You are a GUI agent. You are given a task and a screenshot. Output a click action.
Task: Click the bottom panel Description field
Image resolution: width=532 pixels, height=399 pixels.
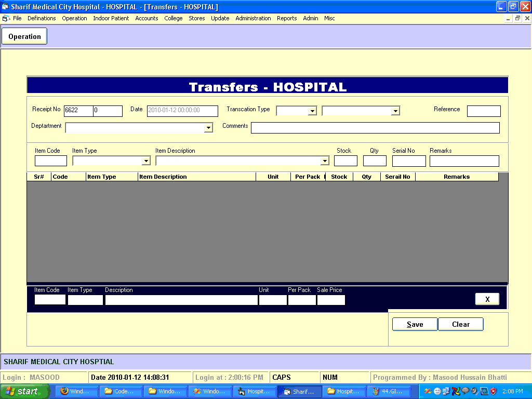coord(181,300)
